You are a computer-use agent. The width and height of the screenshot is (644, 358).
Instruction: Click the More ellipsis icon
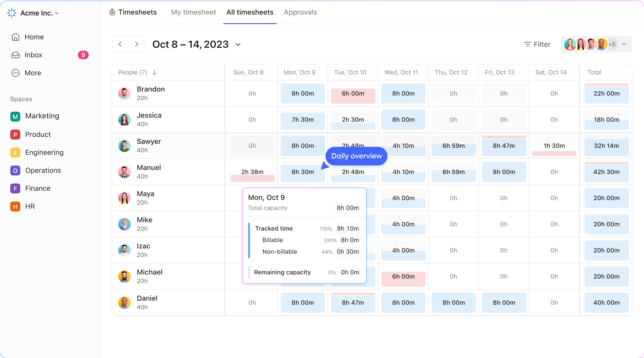click(16, 73)
